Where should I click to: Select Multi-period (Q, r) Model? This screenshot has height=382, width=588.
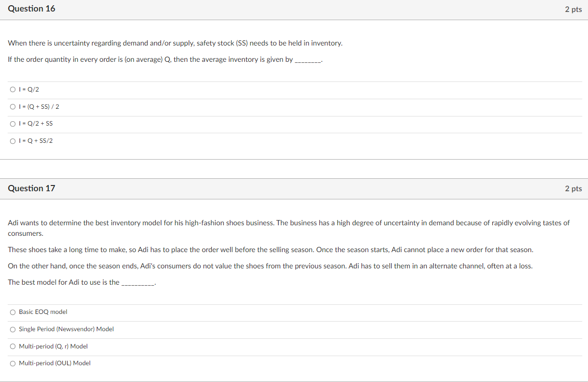(x=12, y=346)
